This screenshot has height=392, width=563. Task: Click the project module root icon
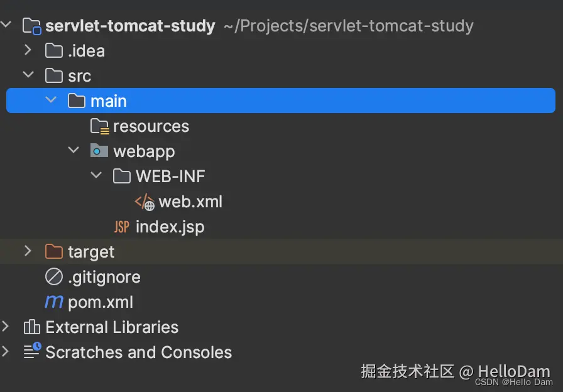pyautogui.click(x=31, y=26)
